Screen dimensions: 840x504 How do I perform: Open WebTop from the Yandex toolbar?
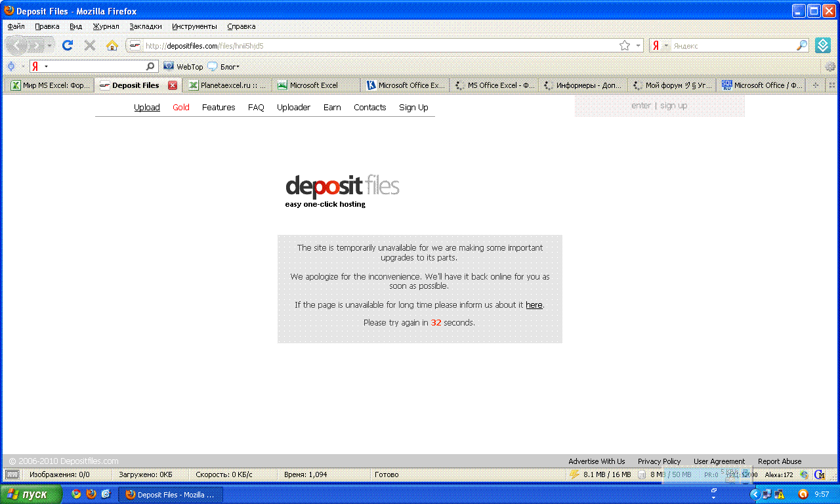point(184,66)
